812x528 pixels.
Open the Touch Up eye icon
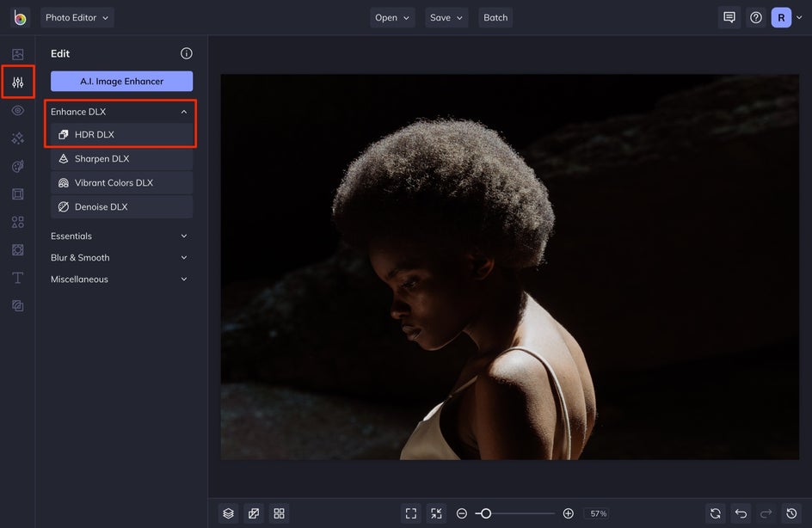tap(17, 110)
